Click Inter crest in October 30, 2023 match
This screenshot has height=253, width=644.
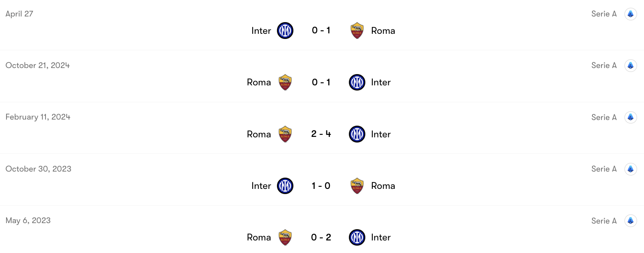click(x=285, y=186)
